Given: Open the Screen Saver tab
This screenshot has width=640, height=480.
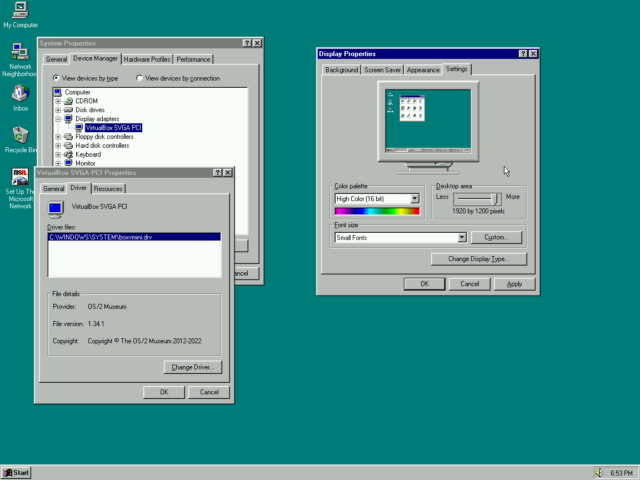Looking at the screenshot, I should point(382,70).
